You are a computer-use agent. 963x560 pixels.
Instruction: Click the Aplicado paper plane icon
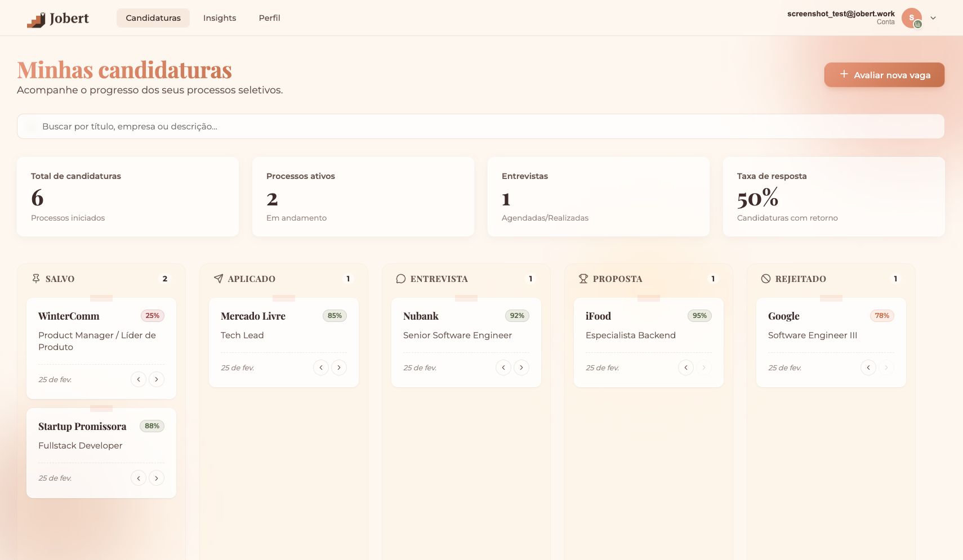click(x=219, y=279)
